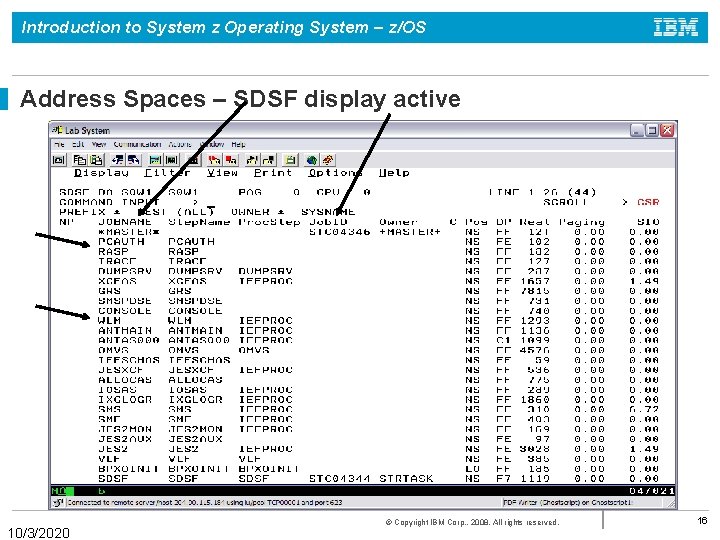
Task: Select JES2AUX in the JOBNAME column
Action: (x=125, y=439)
